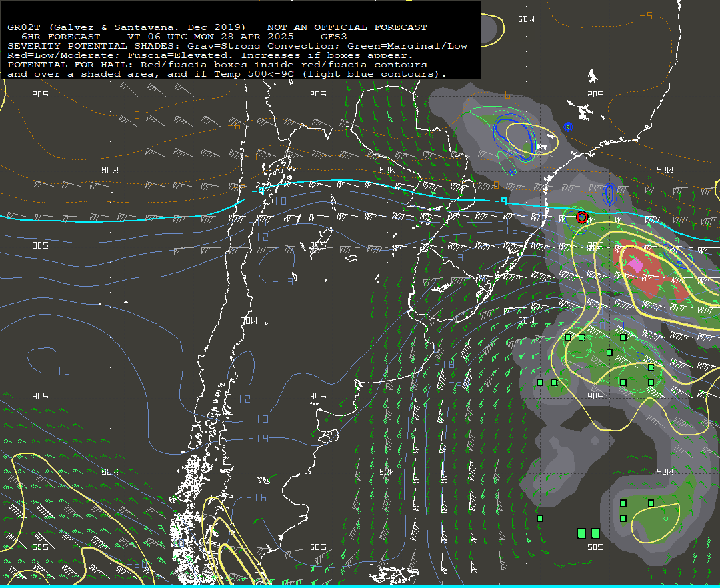Click the fuchsia box inside red shaded area
Screen dimensions: 720x588
point(635,265)
